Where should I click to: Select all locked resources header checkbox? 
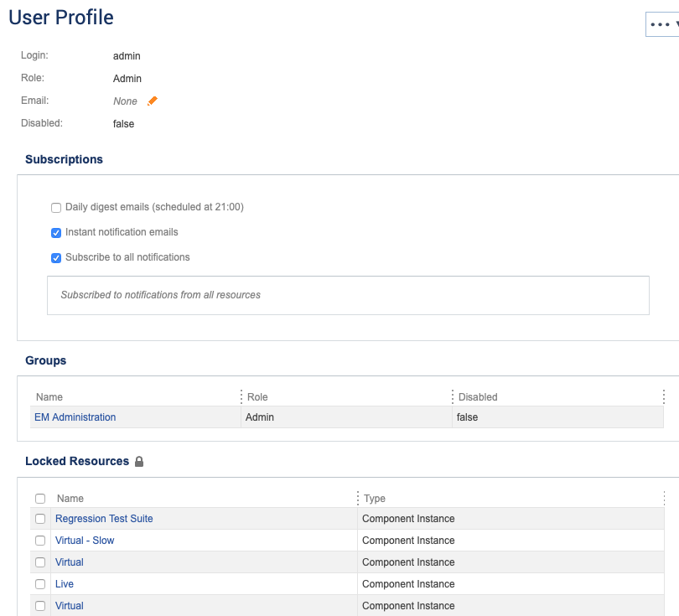(40, 499)
